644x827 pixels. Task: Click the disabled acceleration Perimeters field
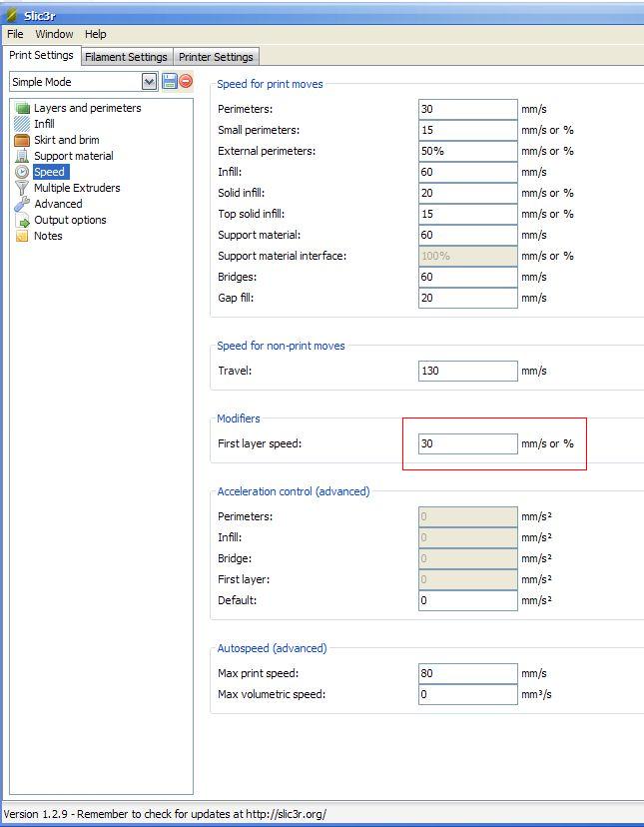pos(468,517)
